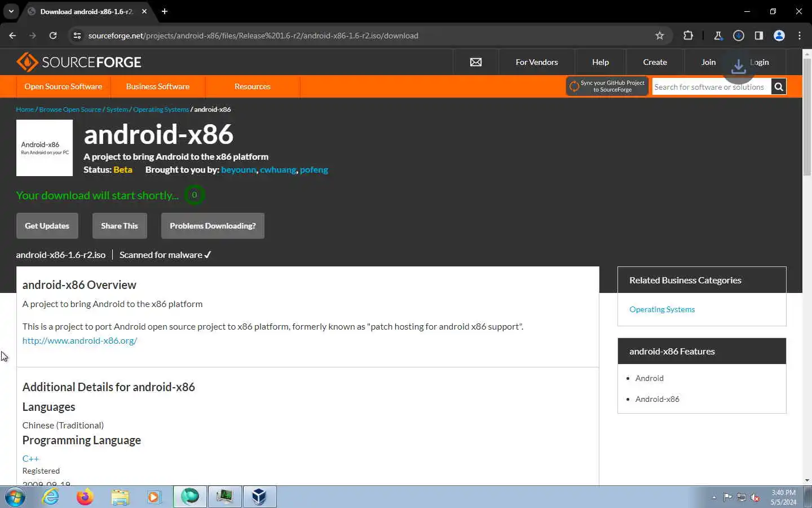Image resolution: width=812 pixels, height=508 pixels.
Task: Open the media player taskbar icon
Action: [x=153, y=497]
